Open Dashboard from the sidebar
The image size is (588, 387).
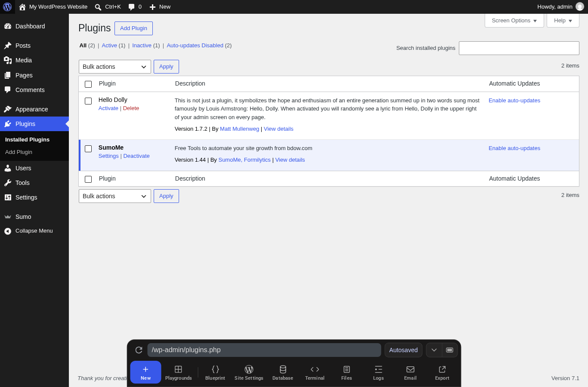pos(34,26)
